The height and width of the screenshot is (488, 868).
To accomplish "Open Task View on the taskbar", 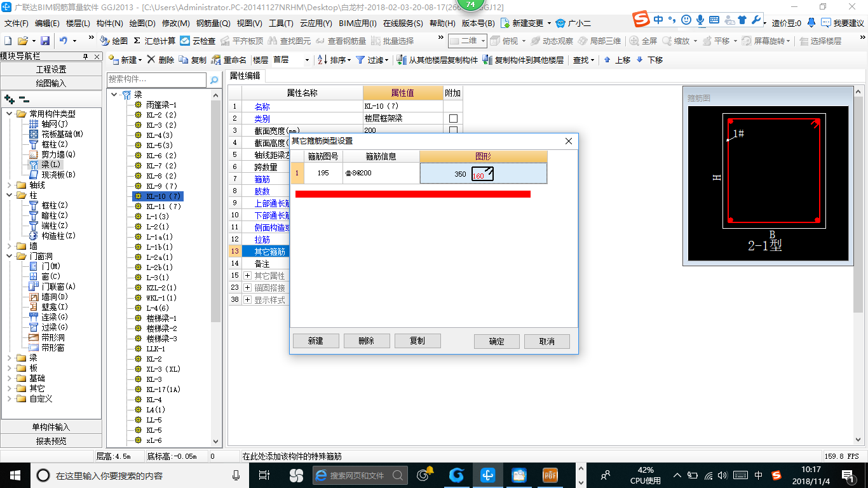I will (x=265, y=475).
